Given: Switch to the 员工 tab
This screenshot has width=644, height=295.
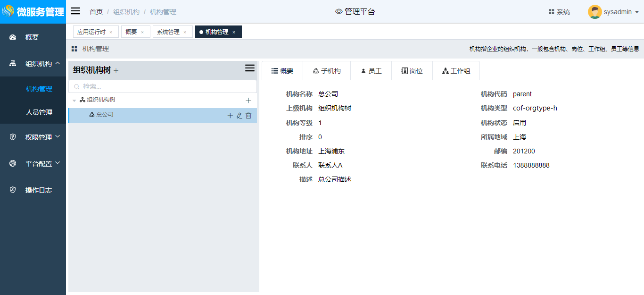Looking at the screenshot, I should tap(371, 71).
